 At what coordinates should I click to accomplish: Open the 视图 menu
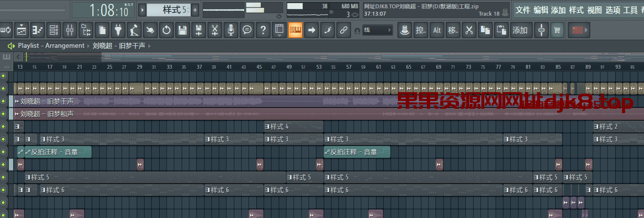click(x=594, y=10)
